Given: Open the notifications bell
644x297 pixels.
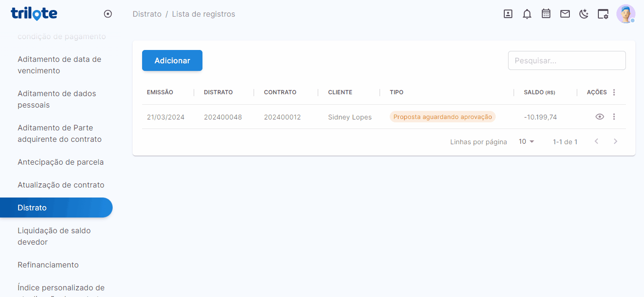Looking at the screenshot, I should click(x=527, y=14).
